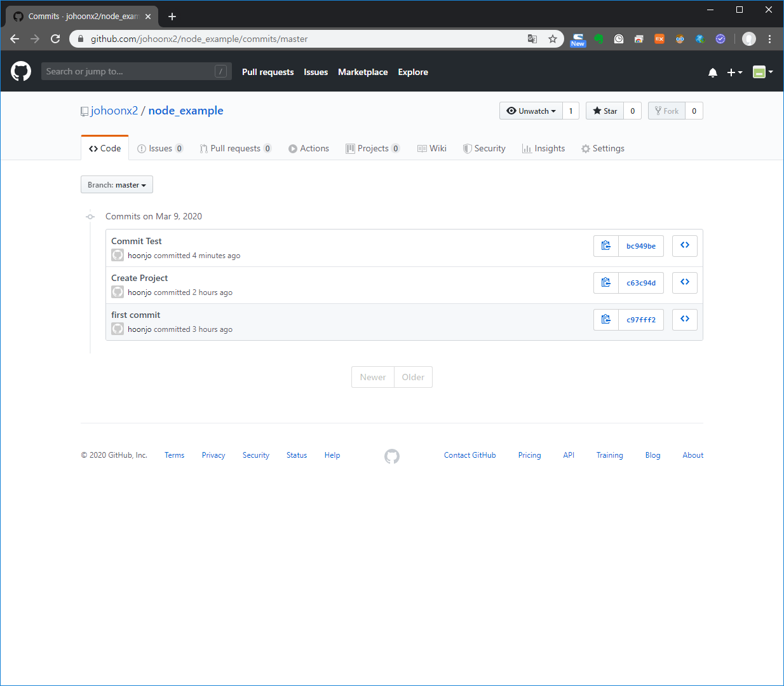Open commit c97fff2
The width and height of the screenshot is (784, 686).
coord(641,320)
